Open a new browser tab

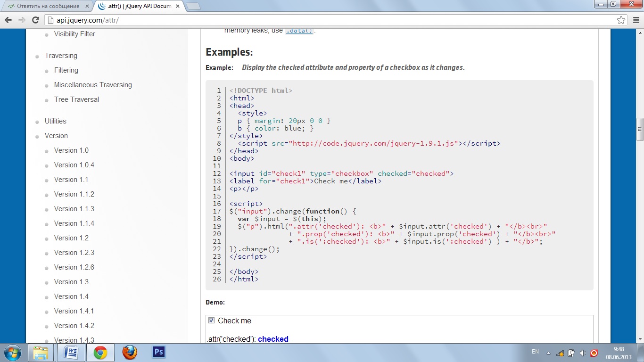pyautogui.click(x=193, y=6)
